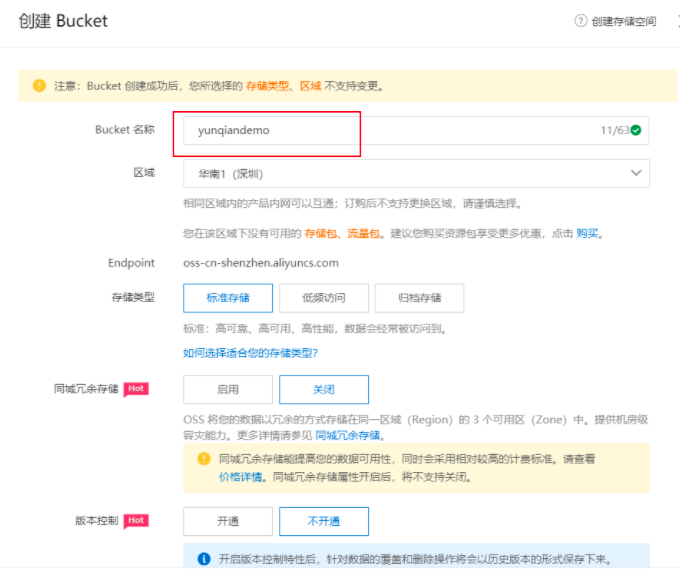Click the 购买 resource package link
The height and width of the screenshot is (579, 680).
(x=587, y=233)
